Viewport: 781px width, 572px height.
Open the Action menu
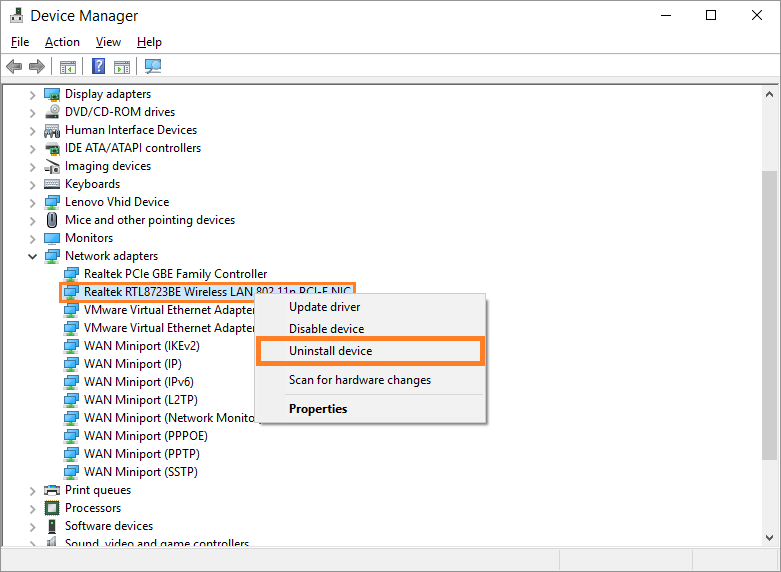62,42
